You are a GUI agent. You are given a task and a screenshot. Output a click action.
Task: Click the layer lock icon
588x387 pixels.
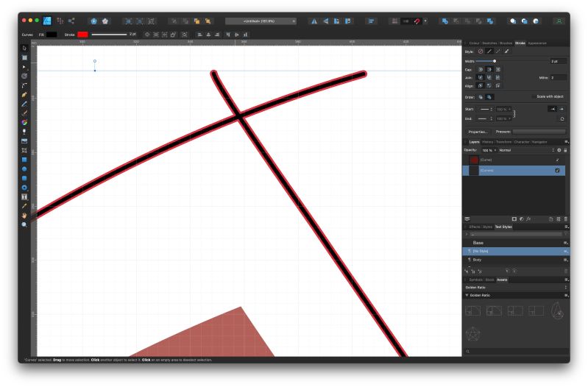565,150
